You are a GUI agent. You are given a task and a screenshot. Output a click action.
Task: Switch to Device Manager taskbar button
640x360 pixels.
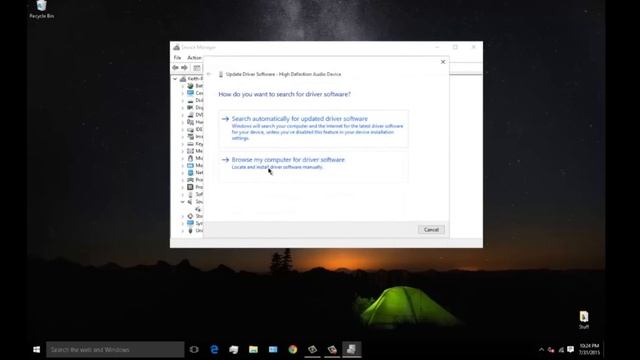(x=351, y=349)
